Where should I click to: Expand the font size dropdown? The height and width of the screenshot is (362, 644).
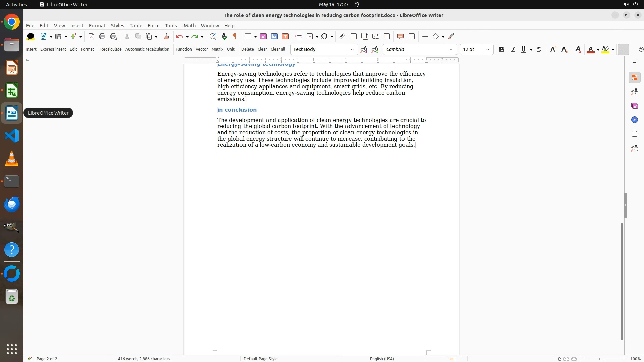(487, 49)
